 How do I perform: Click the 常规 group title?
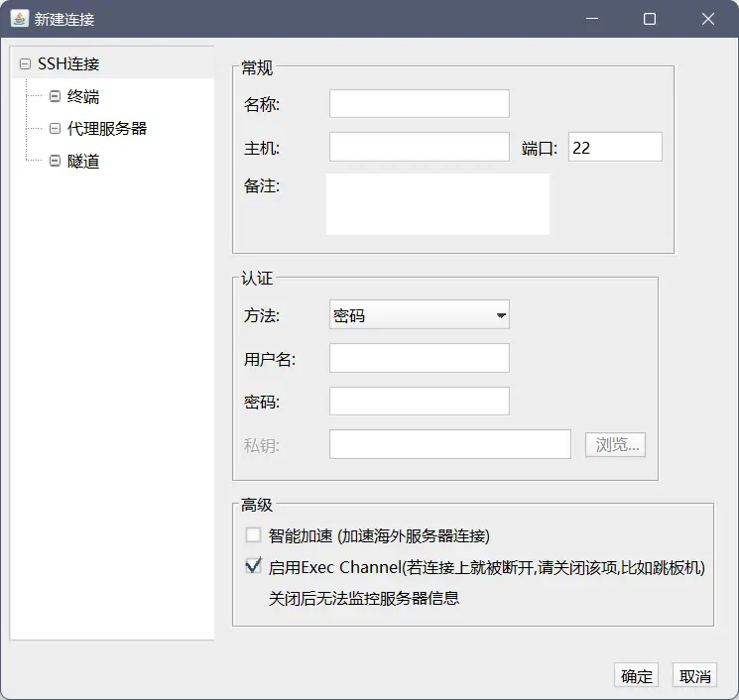(x=257, y=67)
